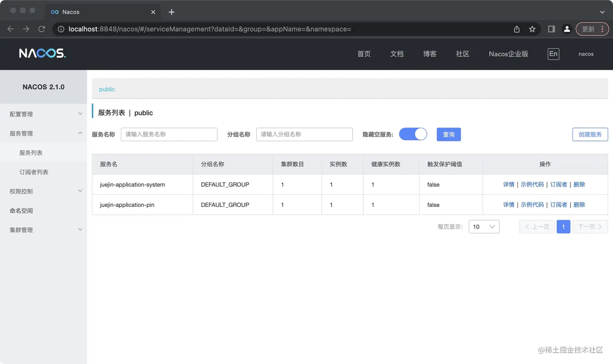Click DEFAULT_GROUP in juejin-application-pin row
The image size is (613, 364).
click(x=225, y=205)
